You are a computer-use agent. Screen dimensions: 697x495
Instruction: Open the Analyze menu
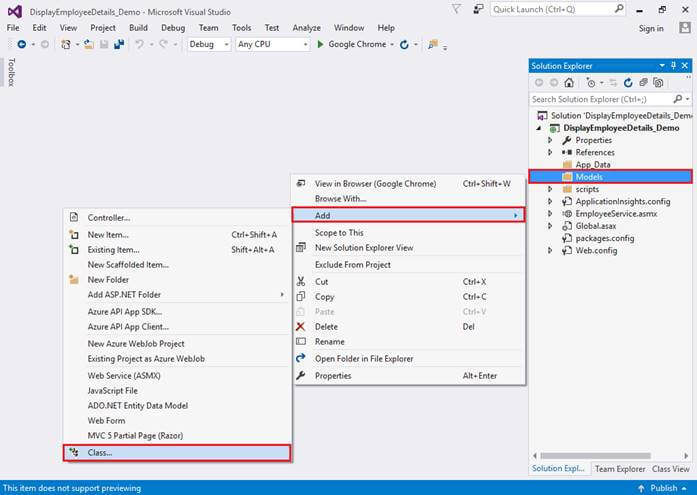306,28
